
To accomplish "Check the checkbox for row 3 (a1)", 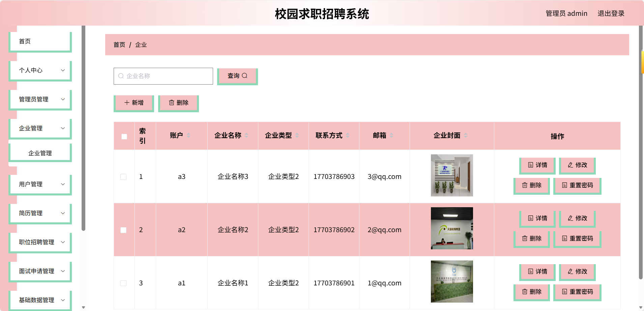I will coord(123,283).
